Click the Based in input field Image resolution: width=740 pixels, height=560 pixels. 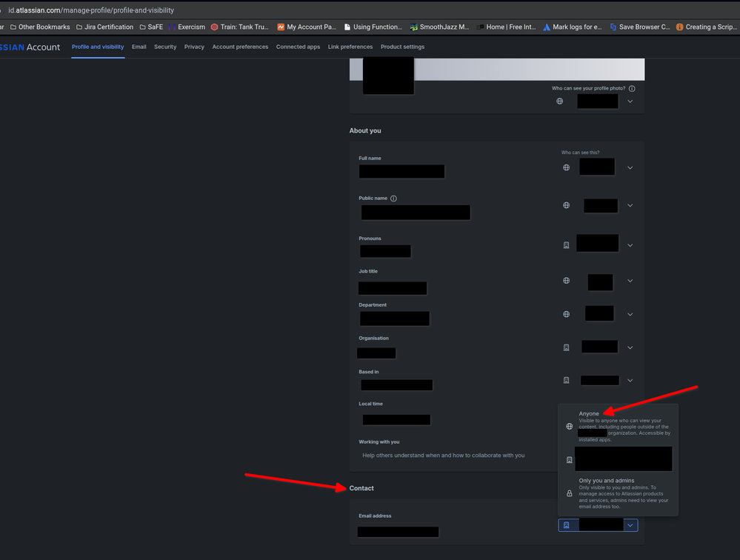coord(396,385)
